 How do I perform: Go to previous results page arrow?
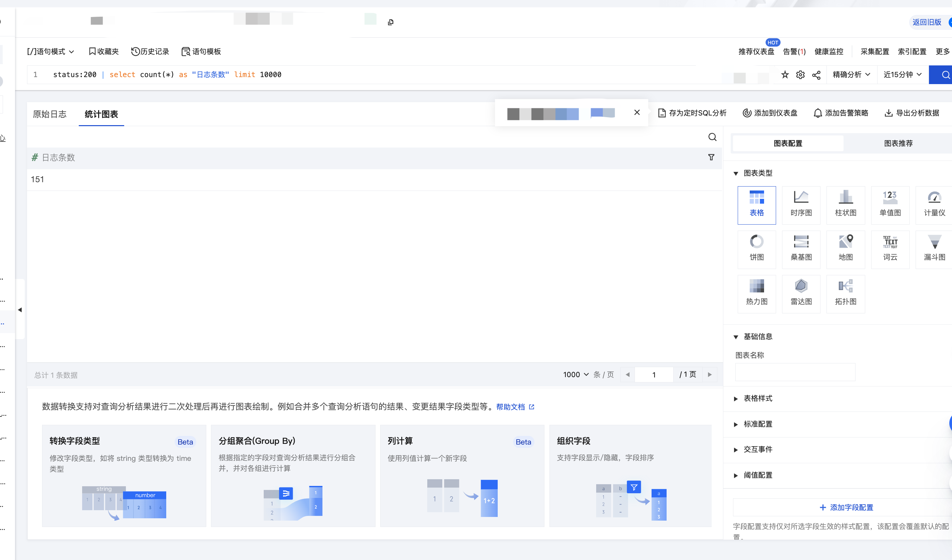point(628,374)
